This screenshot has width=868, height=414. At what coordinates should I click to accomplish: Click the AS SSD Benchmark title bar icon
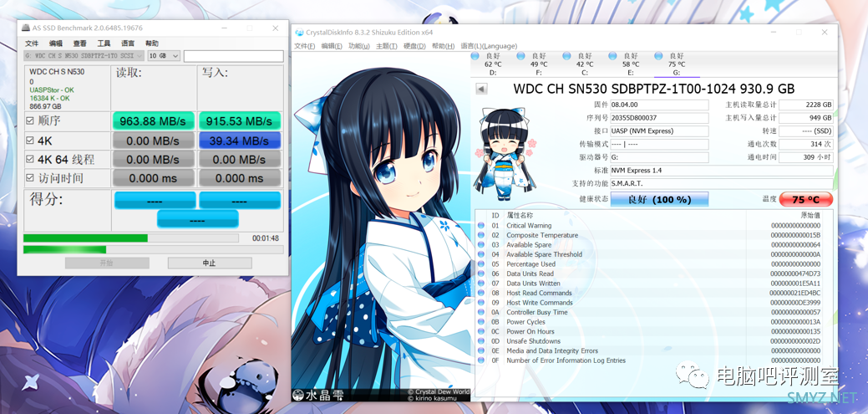[x=25, y=28]
